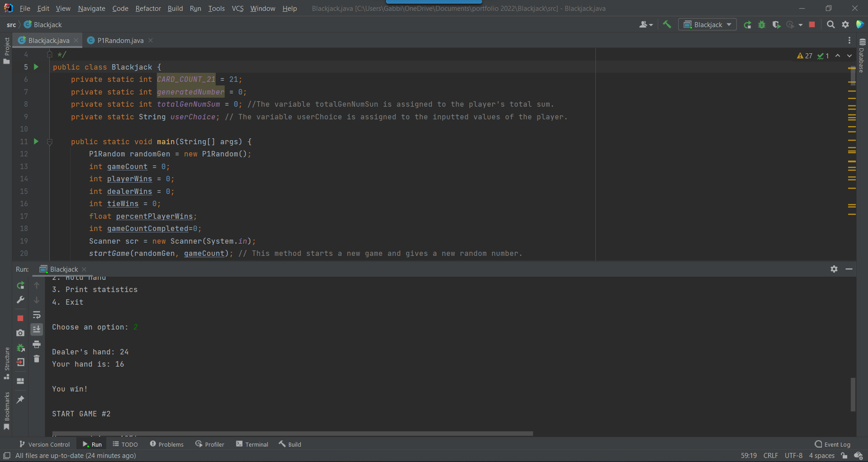Viewport: 868px width, 462px height.
Task: Select the Blackjack.java editor tab
Action: 48,40
